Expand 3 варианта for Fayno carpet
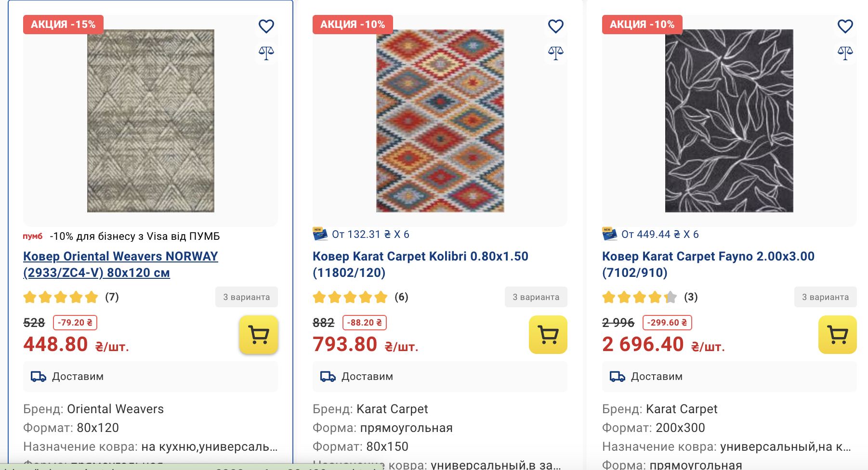Screen dimensions: 868x470 click(x=825, y=297)
